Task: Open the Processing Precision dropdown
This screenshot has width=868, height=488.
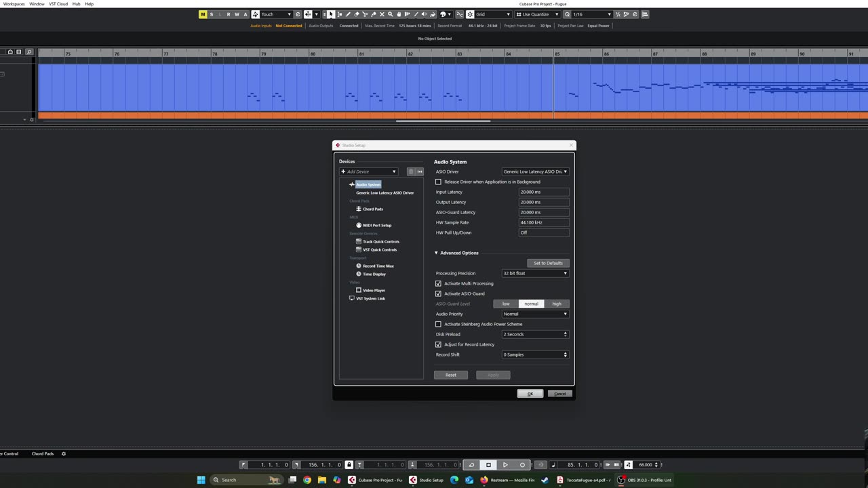Action: click(535, 273)
